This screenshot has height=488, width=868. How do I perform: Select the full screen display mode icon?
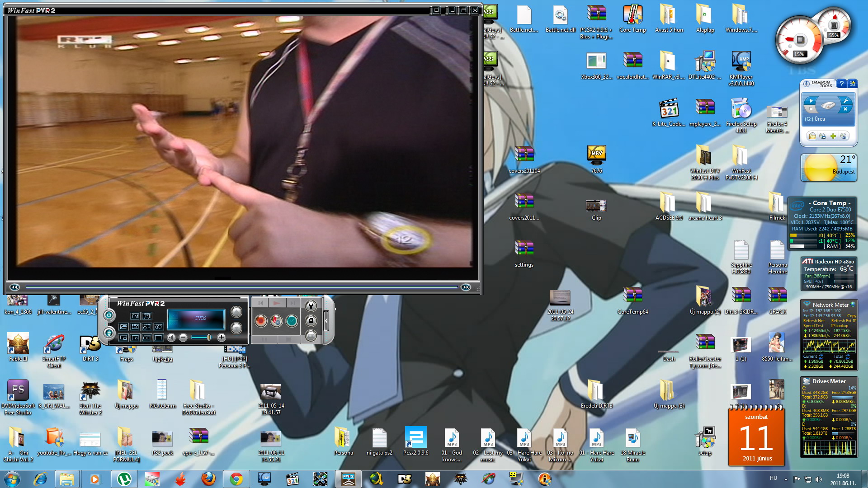(x=159, y=338)
